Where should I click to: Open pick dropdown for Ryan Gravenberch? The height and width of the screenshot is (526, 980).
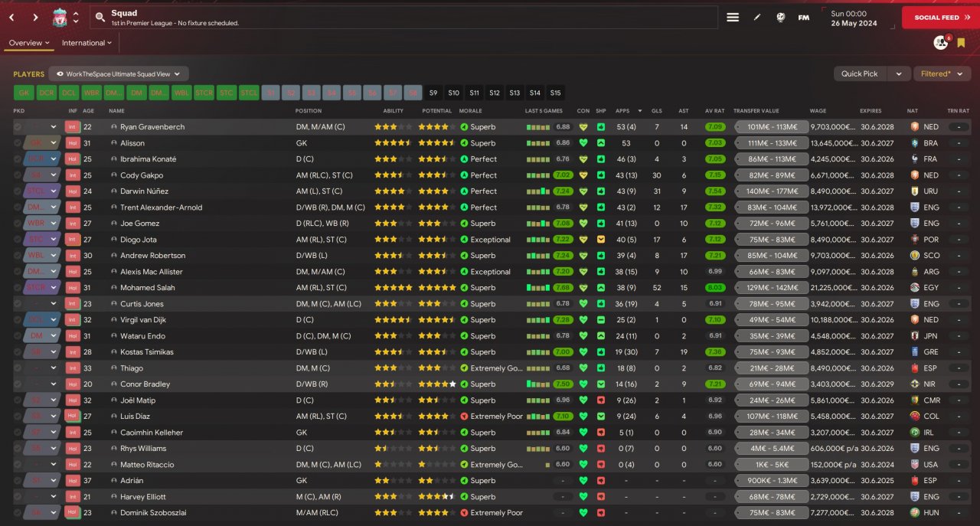tap(54, 127)
